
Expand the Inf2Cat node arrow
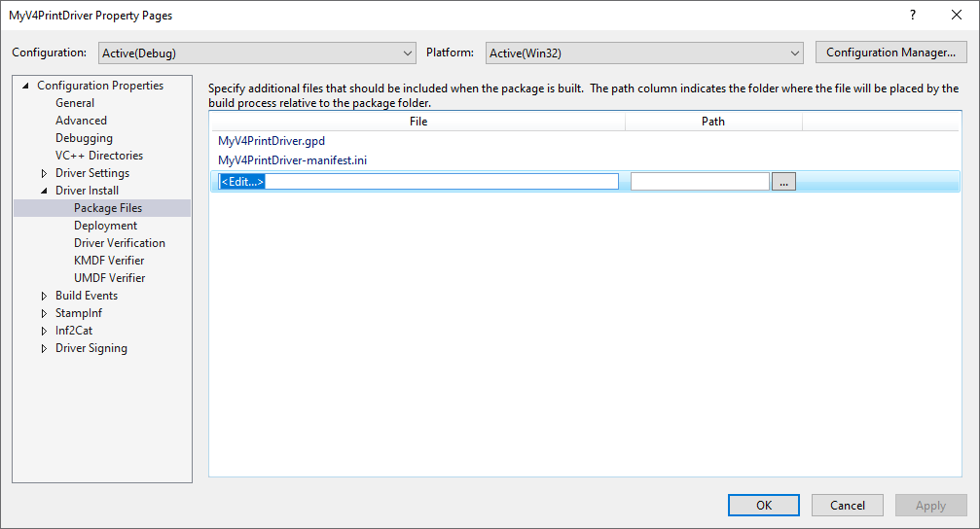click(x=44, y=331)
